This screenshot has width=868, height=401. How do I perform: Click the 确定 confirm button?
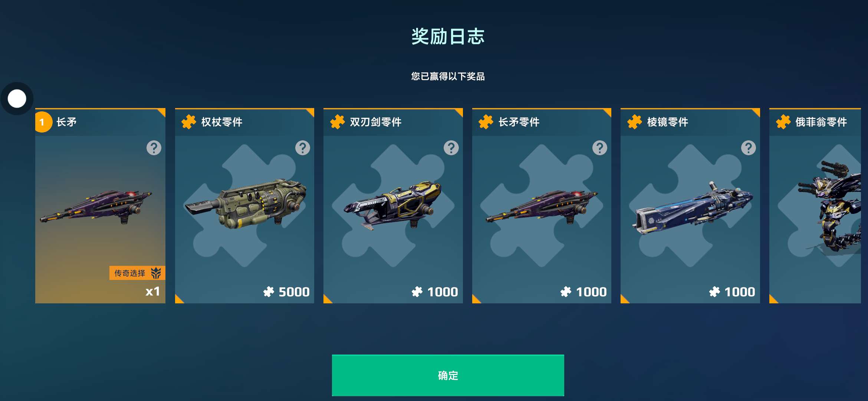(448, 375)
